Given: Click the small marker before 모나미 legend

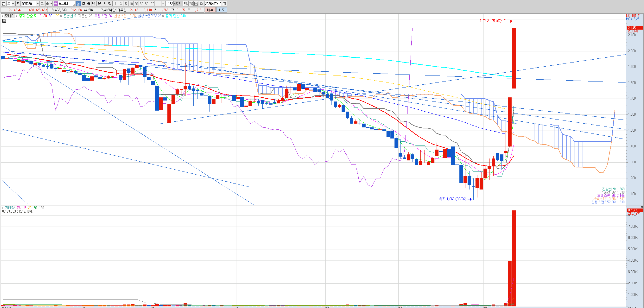Looking at the screenshot, I should click(x=3, y=16).
